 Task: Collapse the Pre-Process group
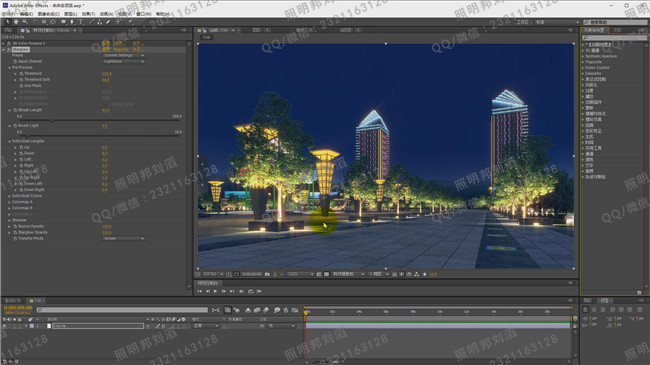10,67
